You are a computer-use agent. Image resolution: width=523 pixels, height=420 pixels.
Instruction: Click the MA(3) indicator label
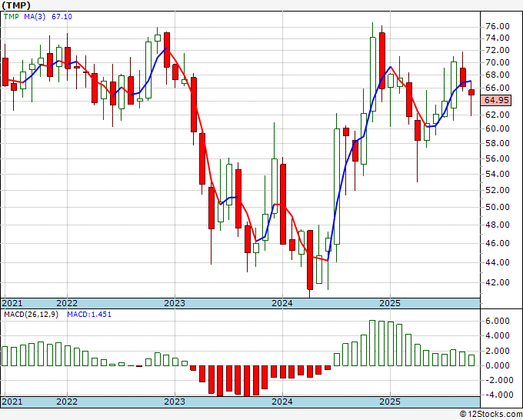coord(35,17)
